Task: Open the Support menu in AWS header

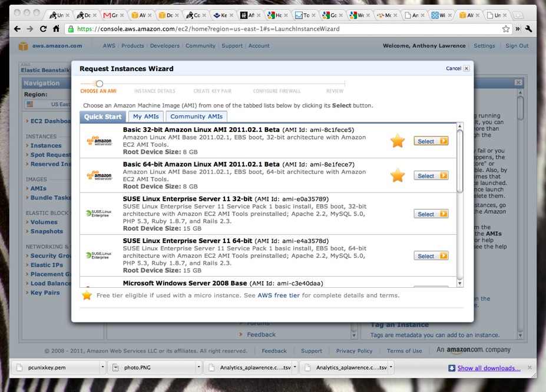Action: (x=232, y=45)
